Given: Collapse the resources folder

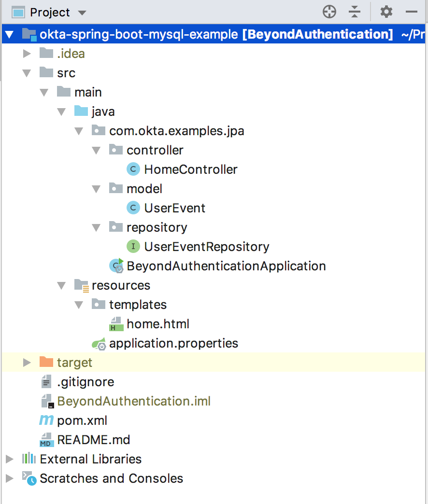Looking at the screenshot, I should (x=61, y=285).
